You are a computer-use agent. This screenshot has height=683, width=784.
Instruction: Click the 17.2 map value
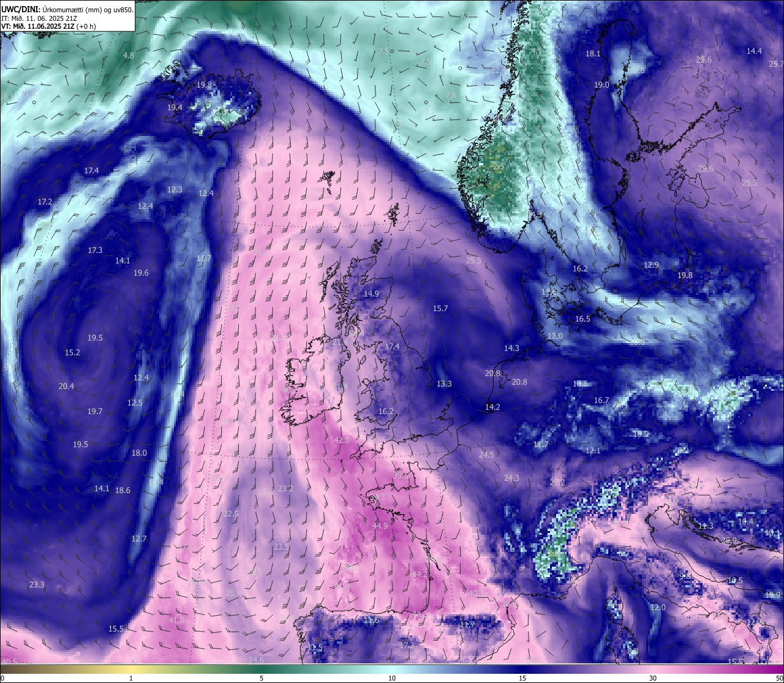tap(45, 202)
